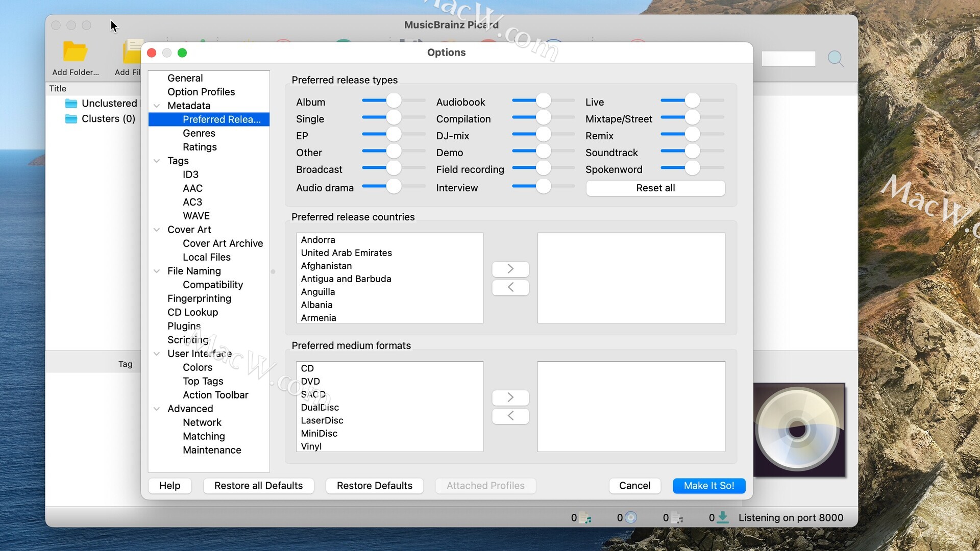Click the Unclustered Files folder icon
The image size is (980, 551).
coord(71,104)
